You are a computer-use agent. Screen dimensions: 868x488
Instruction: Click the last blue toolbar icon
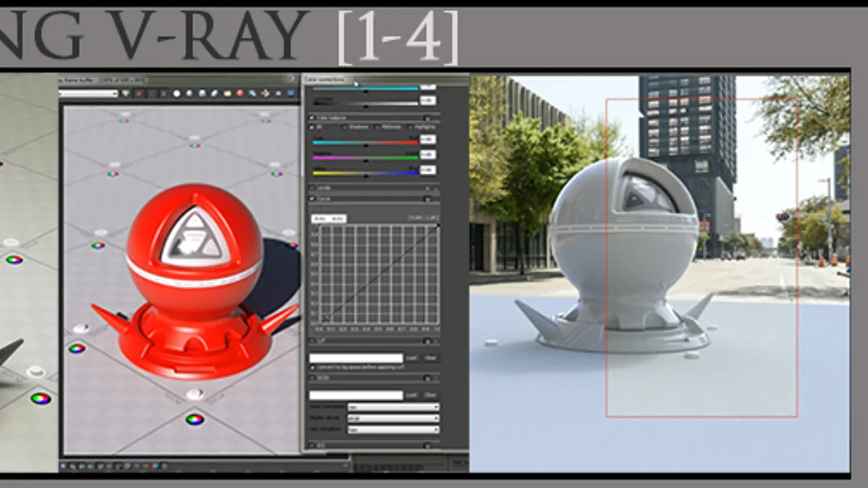tap(291, 93)
